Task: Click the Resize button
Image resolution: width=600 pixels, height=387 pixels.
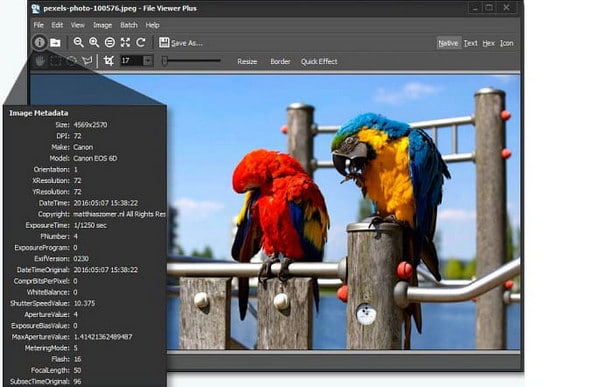Action: pyautogui.click(x=247, y=62)
